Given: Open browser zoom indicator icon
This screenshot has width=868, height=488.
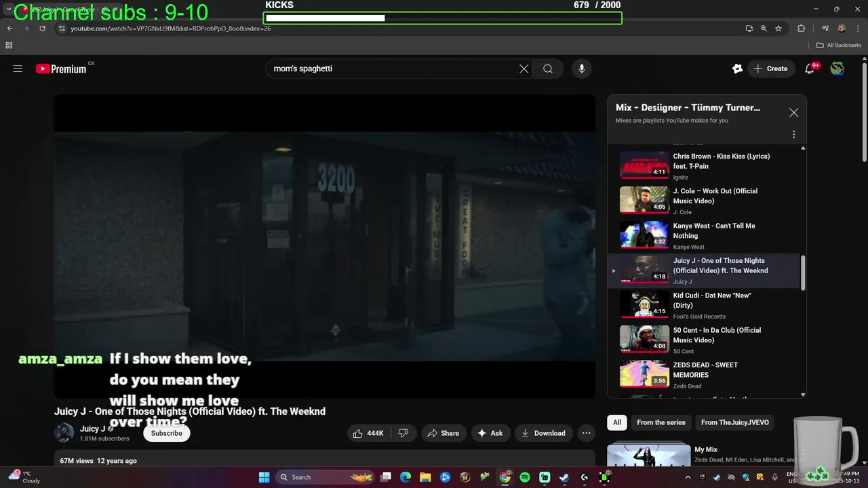Looking at the screenshot, I should tap(764, 28).
